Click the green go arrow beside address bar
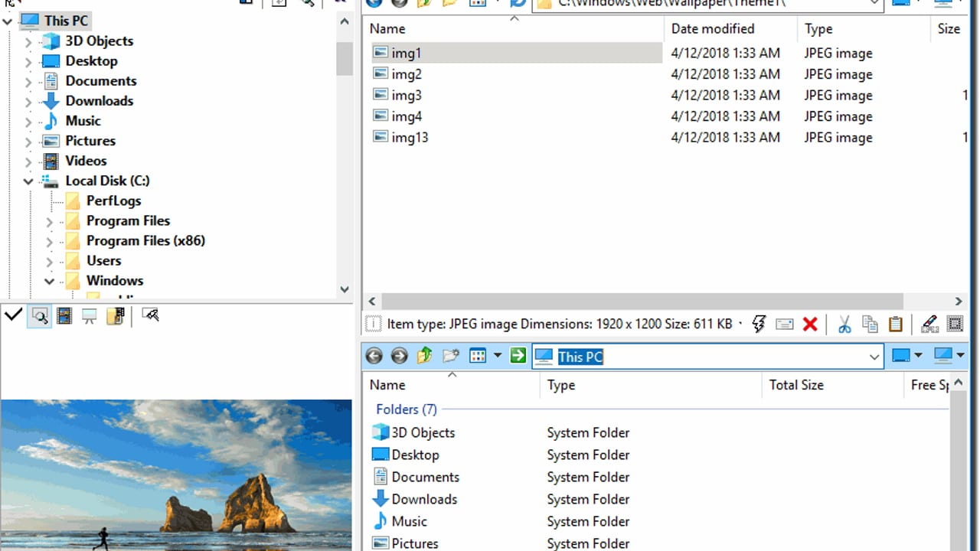Image resolution: width=980 pixels, height=551 pixels. click(518, 355)
